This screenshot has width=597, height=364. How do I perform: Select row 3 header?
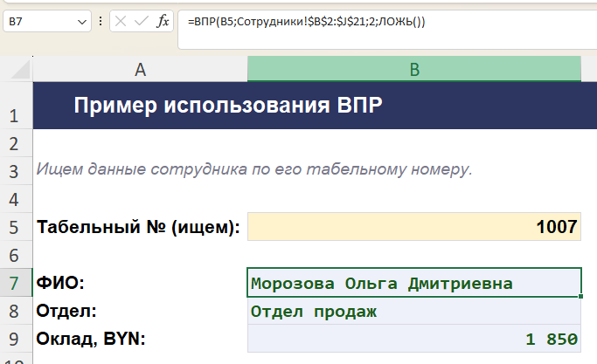(16, 171)
